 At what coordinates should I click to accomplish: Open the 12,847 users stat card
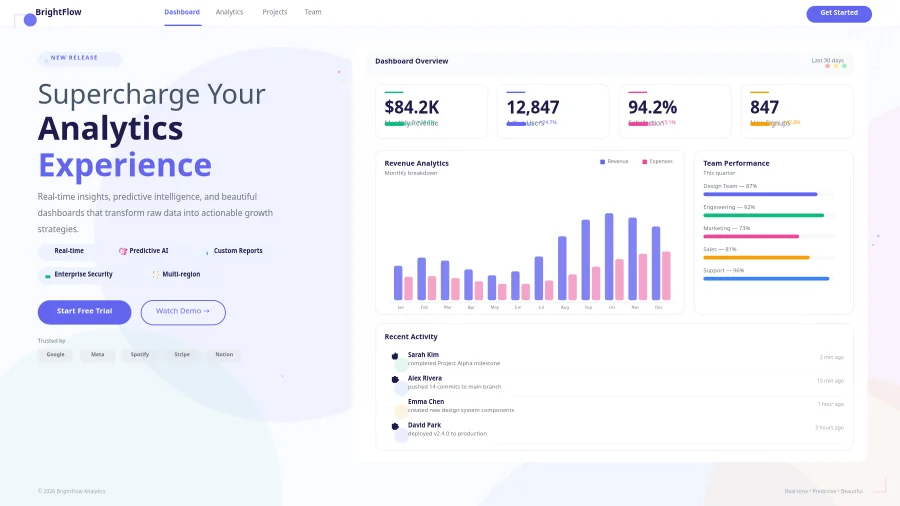click(x=553, y=111)
